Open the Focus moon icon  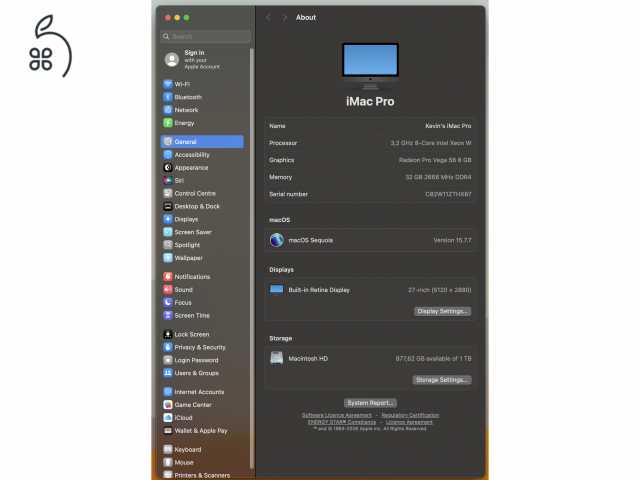168,302
